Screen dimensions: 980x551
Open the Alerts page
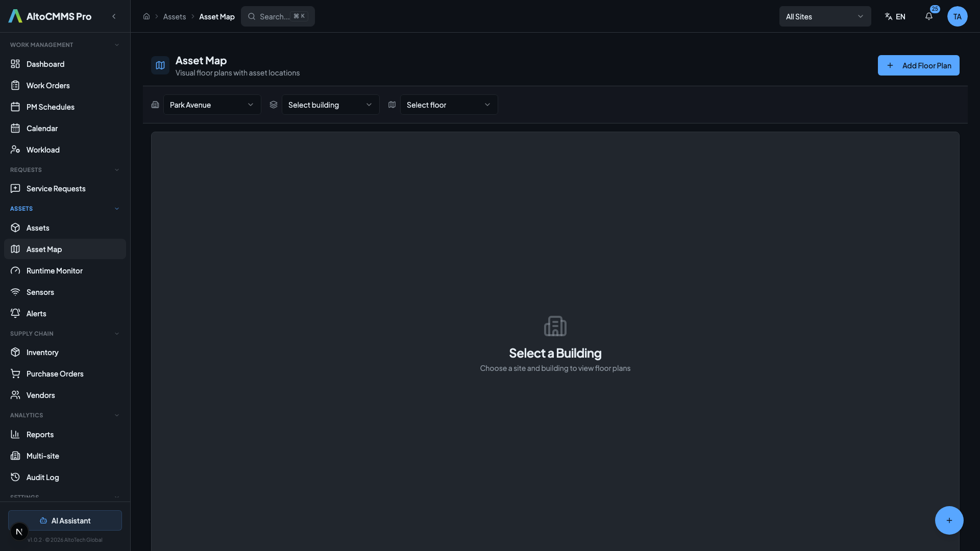tap(36, 313)
